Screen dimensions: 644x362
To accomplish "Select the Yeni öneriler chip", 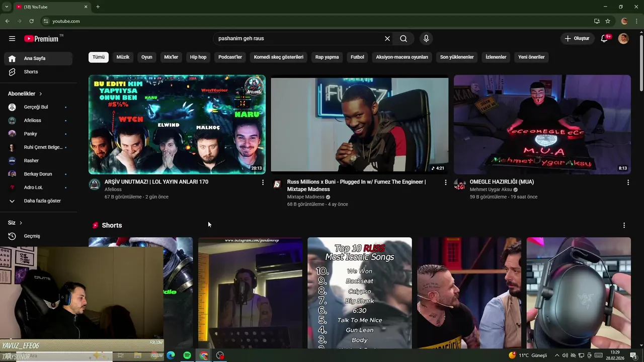I will pos(531,57).
